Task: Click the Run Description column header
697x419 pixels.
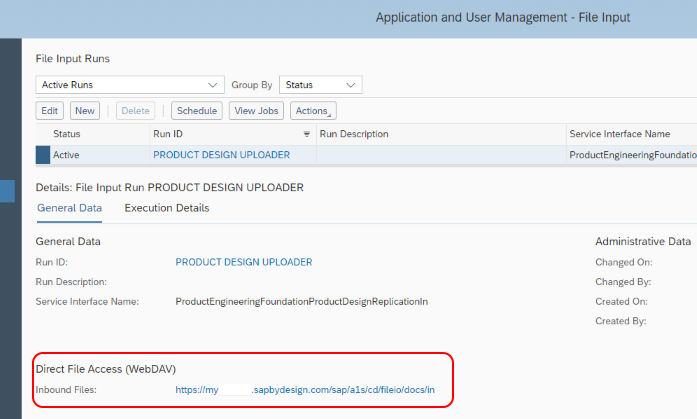Action: coord(354,134)
